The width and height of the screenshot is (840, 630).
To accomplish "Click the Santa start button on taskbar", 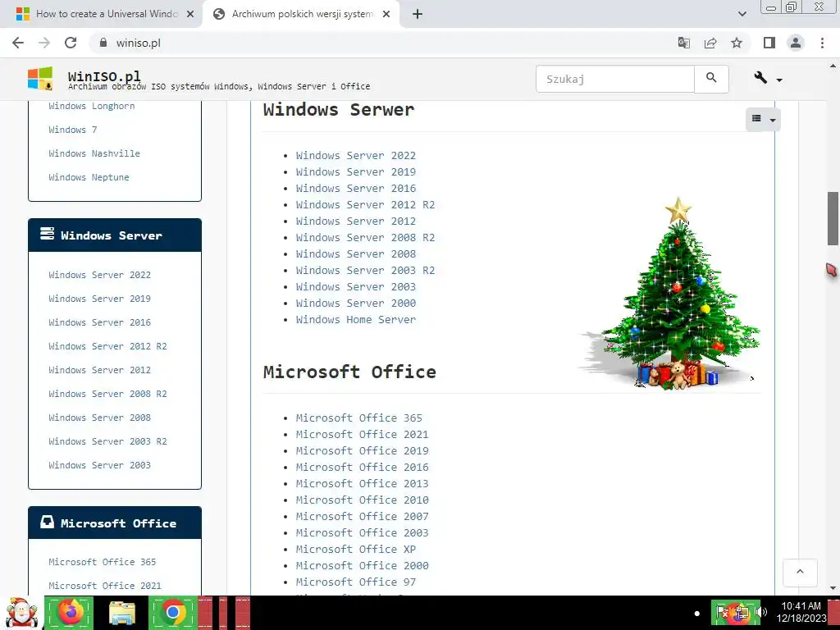I will (x=21, y=613).
